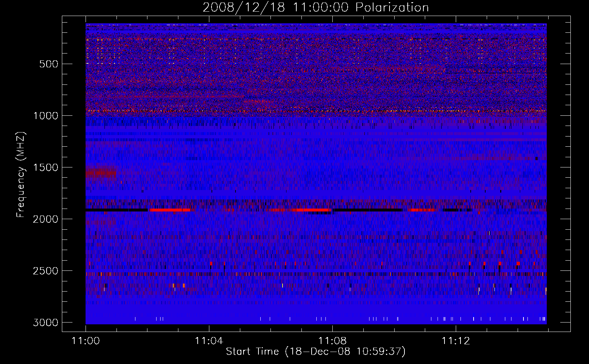The height and width of the screenshot is (364, 589).
Task: Select the 3000 frequency tick label
Action: point(46,323)
